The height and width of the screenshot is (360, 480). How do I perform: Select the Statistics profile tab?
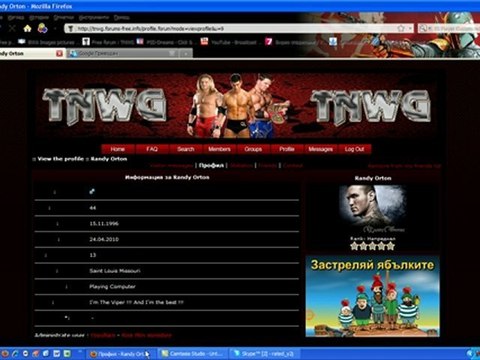point(242,165)
